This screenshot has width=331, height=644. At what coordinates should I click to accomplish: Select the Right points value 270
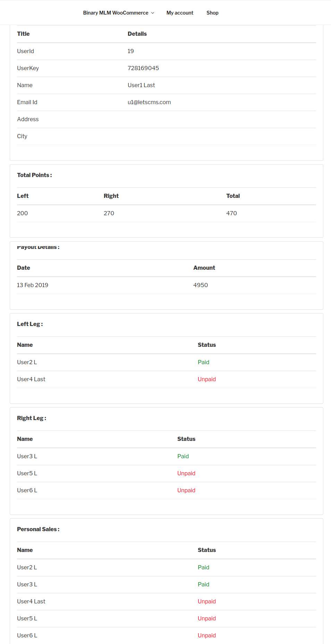[x=109, y=213]
